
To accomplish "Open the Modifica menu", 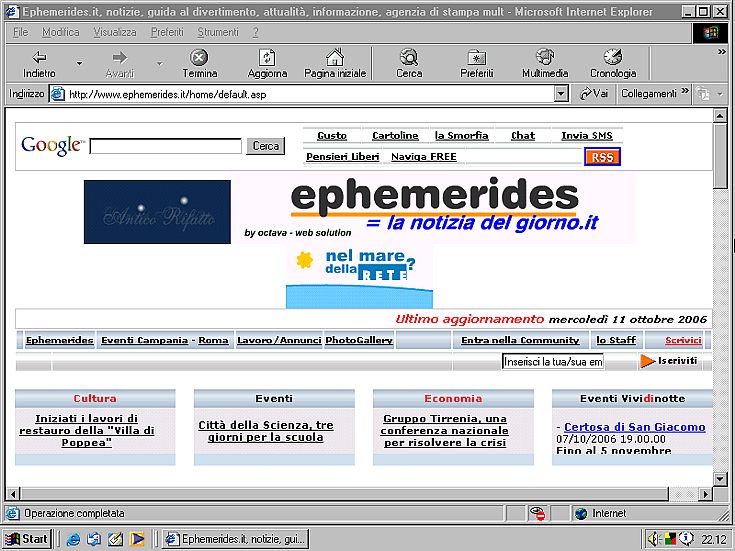I will click(x=60, y=32).
